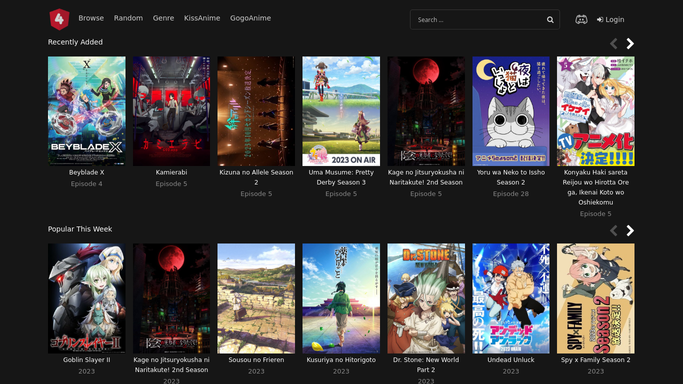
Task: Click Kizuna no Allele Season 2 title
Action: click(256, 177)
